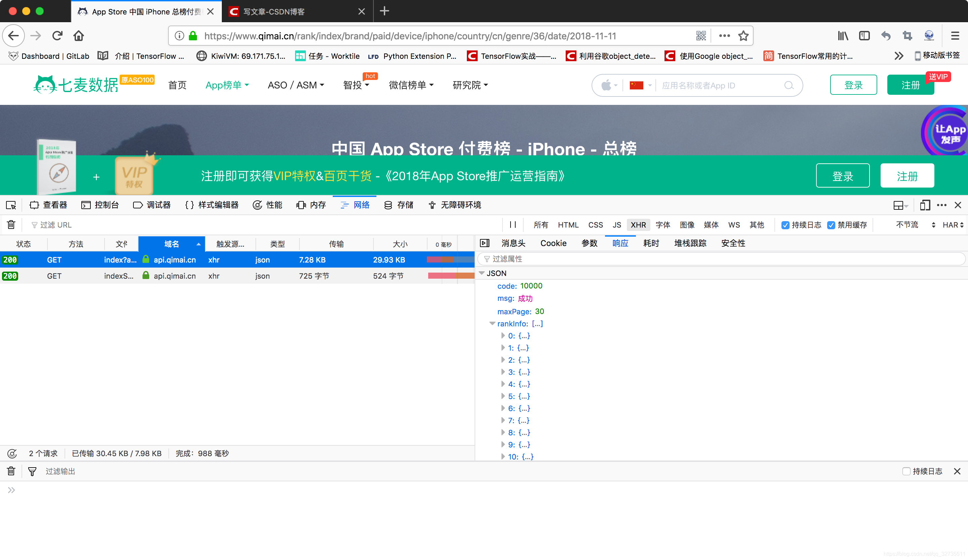The image size is (968, 560).
Task: Click the 过滤属性 filter properties field
Action: point(721,259)
